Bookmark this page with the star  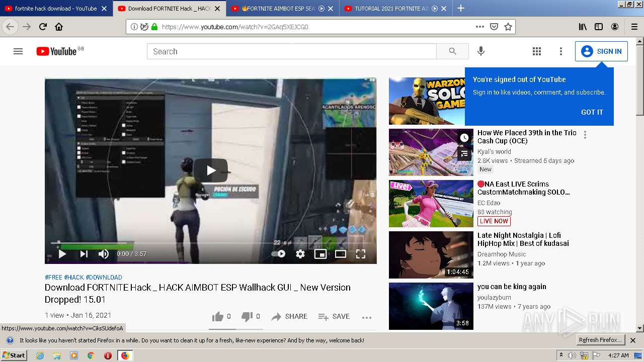tap(508, 27)
